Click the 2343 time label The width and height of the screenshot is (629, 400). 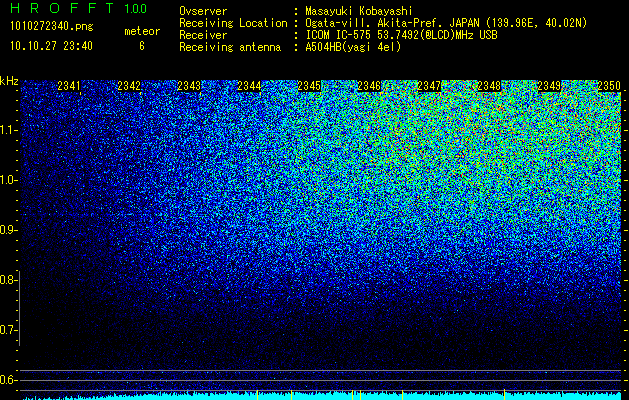coord(189,86)
